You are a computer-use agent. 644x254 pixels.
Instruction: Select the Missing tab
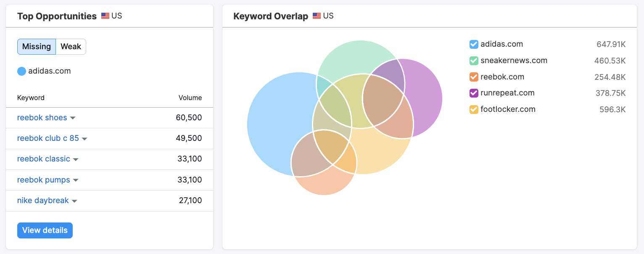(x=36, y=46)
